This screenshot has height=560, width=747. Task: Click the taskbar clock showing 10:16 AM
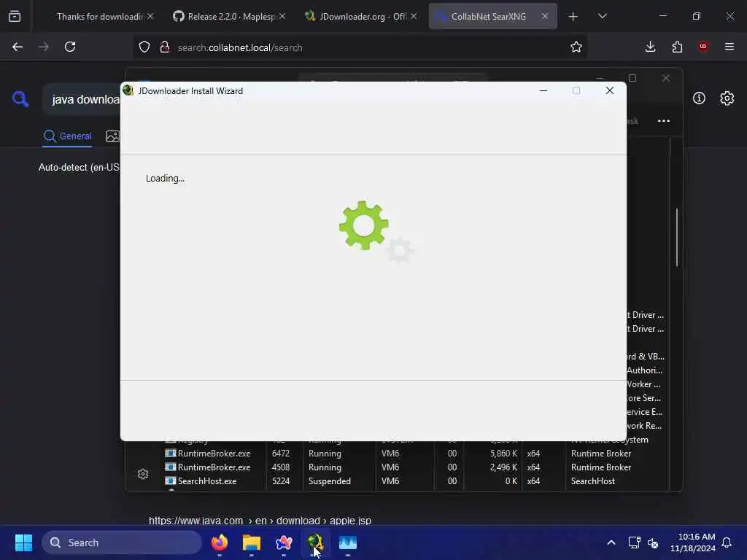(693, 542)
